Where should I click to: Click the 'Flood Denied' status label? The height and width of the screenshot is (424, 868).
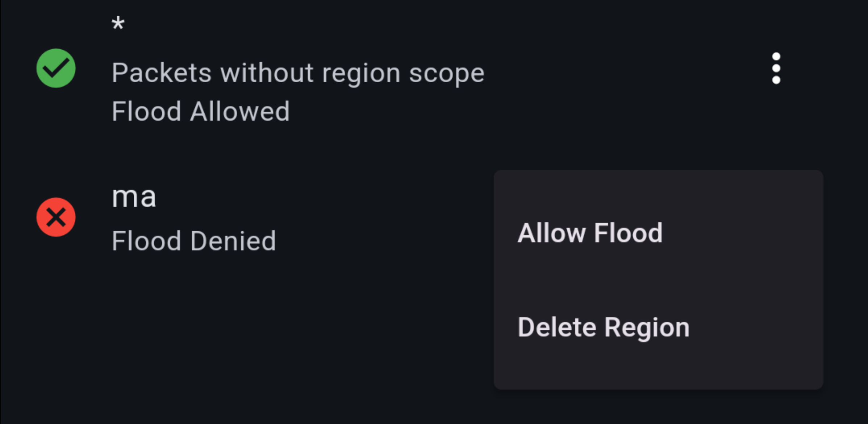194,241
